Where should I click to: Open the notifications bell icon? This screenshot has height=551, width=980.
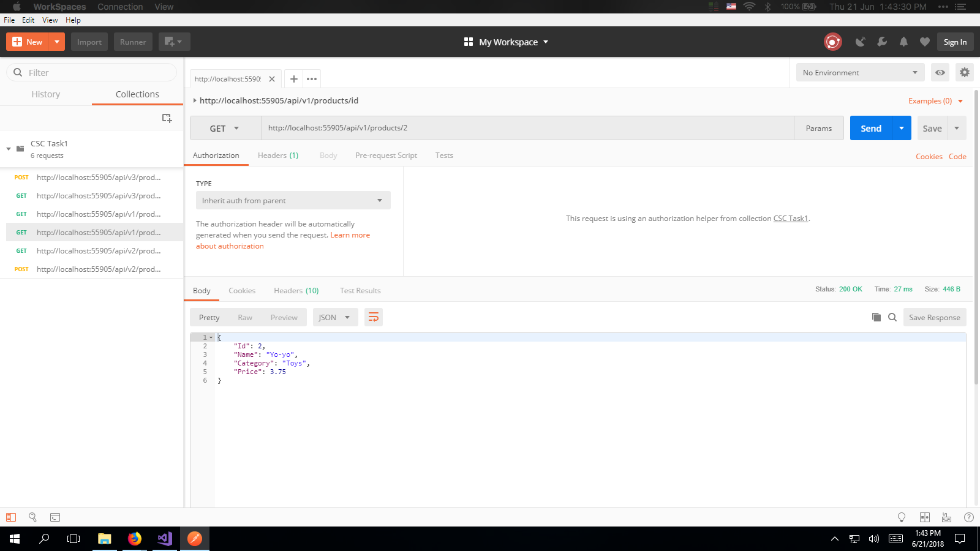pos(903,42)
